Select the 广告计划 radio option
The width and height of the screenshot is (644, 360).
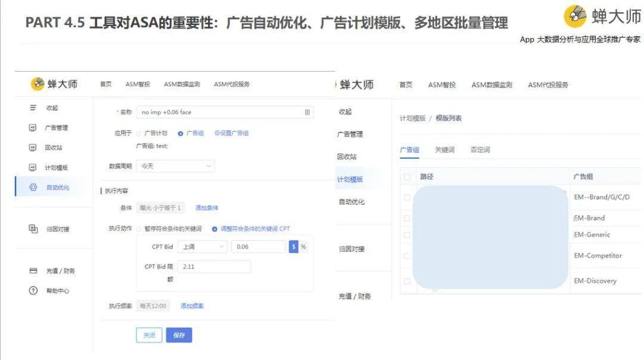[139, 133]
